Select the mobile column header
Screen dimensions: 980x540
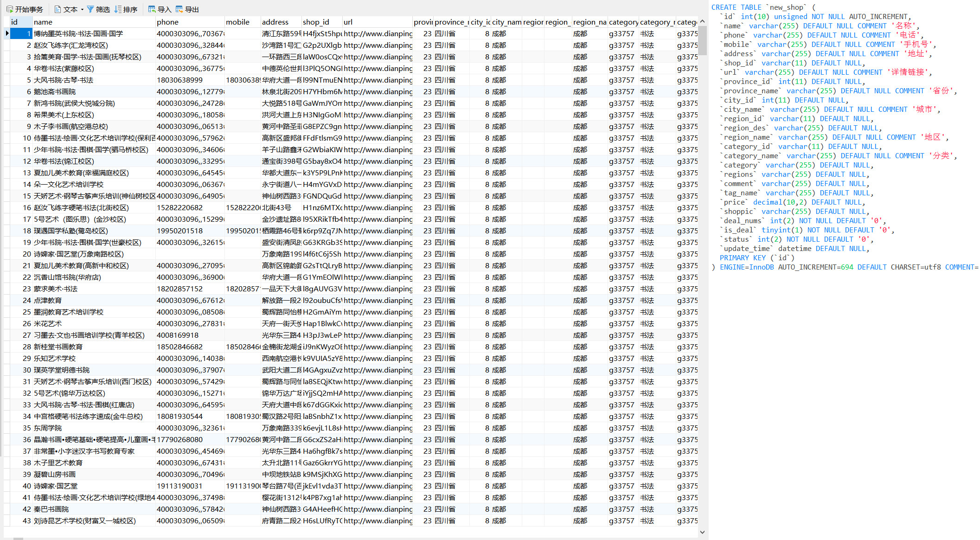tap(243, 22)
